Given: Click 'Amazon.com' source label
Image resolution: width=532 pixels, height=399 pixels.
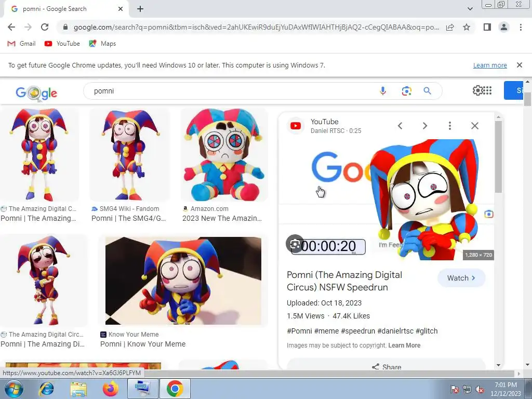Looking at the screenshot, I should click(x=209, y=209).
